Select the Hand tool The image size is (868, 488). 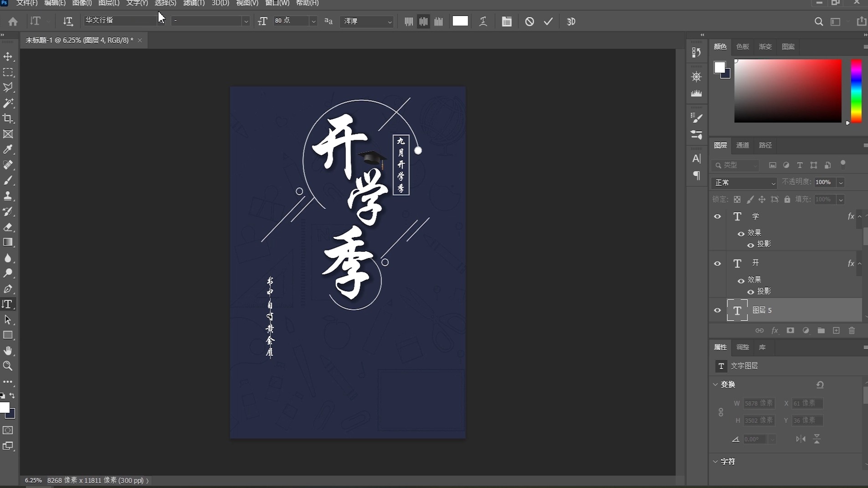8,351
